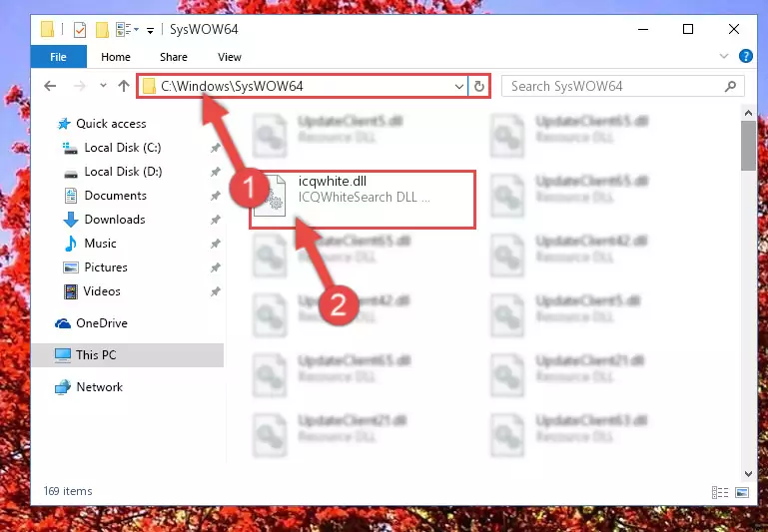Open Local Disk (C:) in sidebar
The width and height of the screenshot is (768, 532).
[x=123, y=148]
